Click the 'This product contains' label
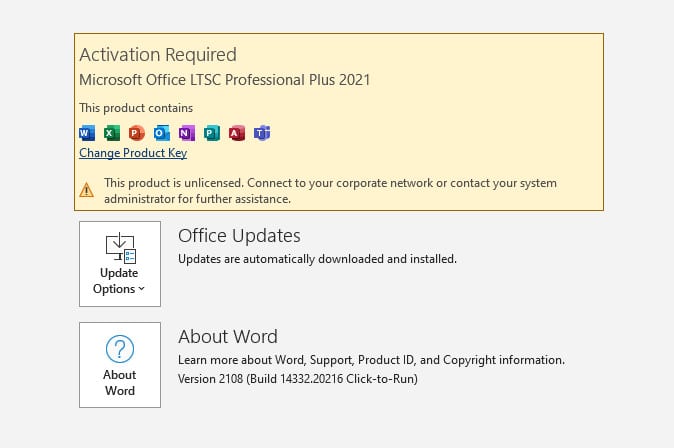Image resolution: width=674 pixels, height=448 pixels. tap(136, 108)
